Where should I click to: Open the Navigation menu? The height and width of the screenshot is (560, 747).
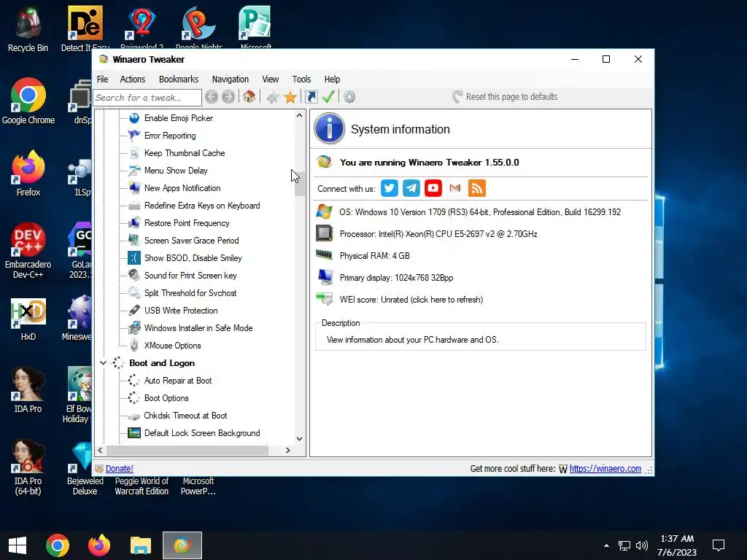230,79
